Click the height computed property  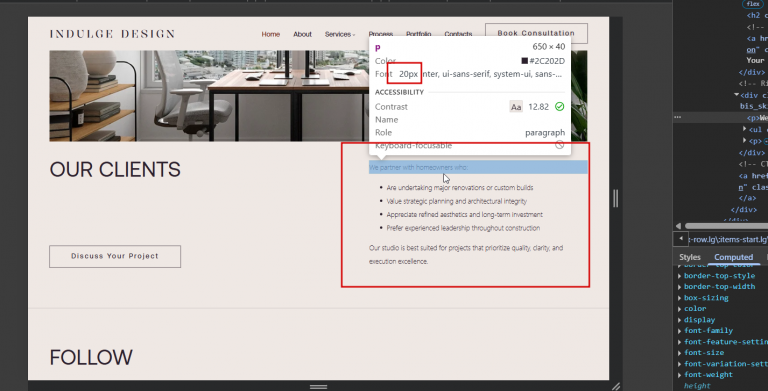click(x=696, y=386)
